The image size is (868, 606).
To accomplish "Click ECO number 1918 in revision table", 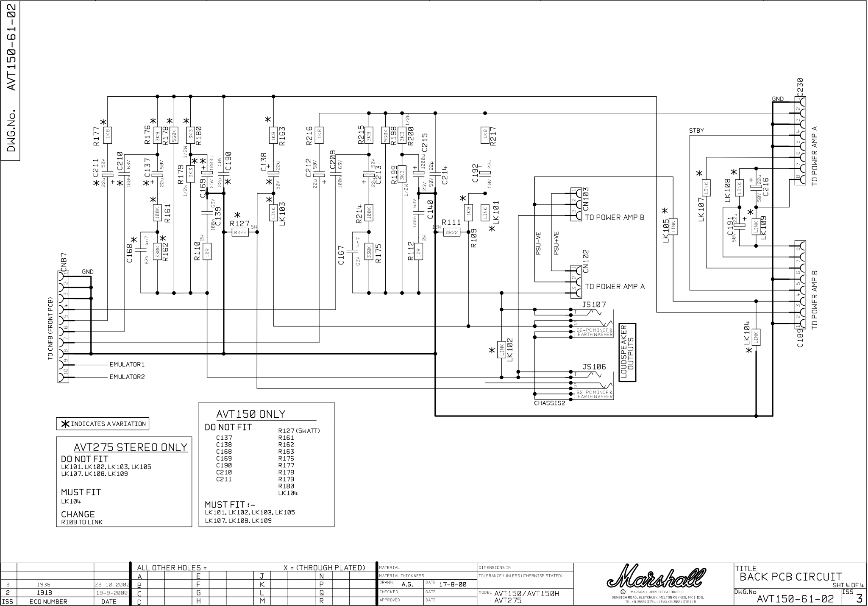I will [44, 593].
